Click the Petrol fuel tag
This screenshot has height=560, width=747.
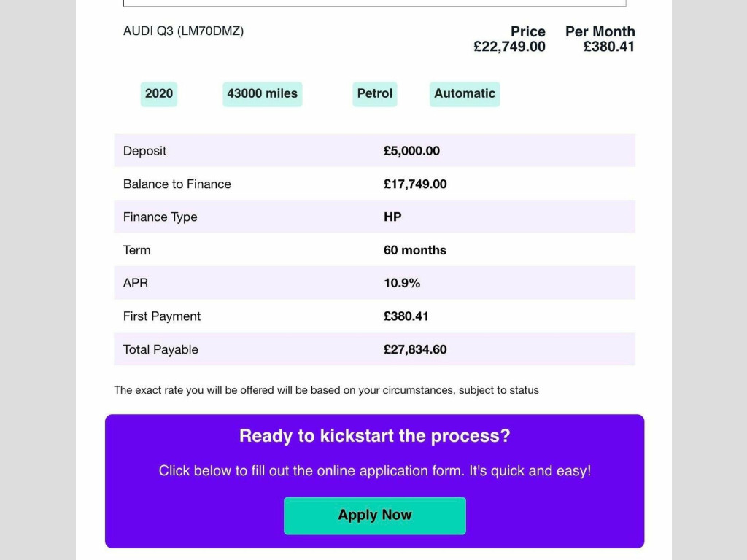374,93
